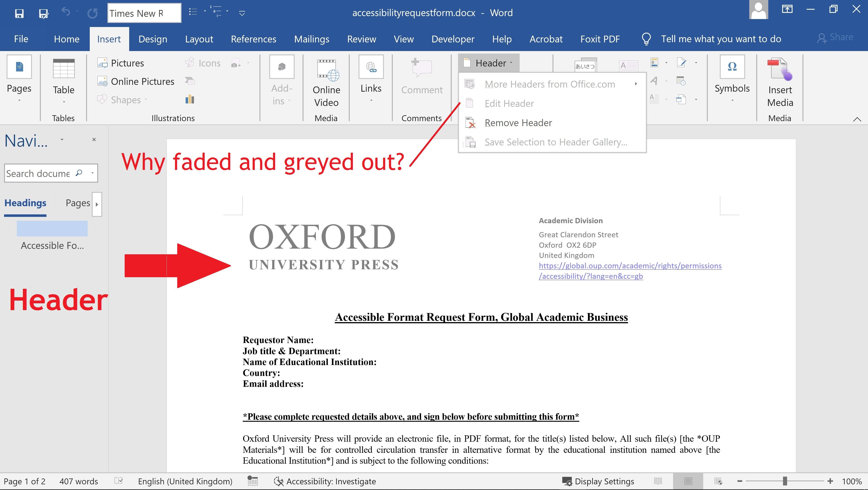Image resolution: width=868 pixels, height=490 pixels.
Task: Click the Date & Time icon
Action: 681,81
